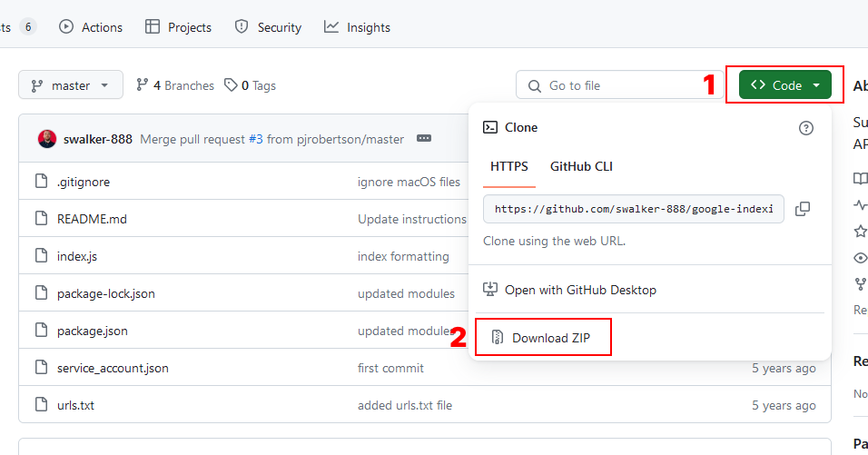Click the magnifier icon in Go to file
The height and width of the screenshot is (455, 868).
(534, 85)
